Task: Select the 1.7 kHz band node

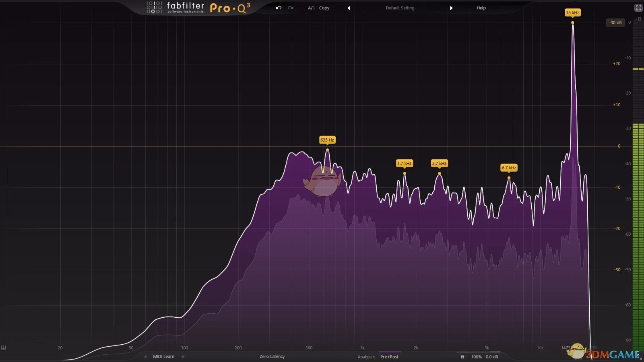Action: 405,174
